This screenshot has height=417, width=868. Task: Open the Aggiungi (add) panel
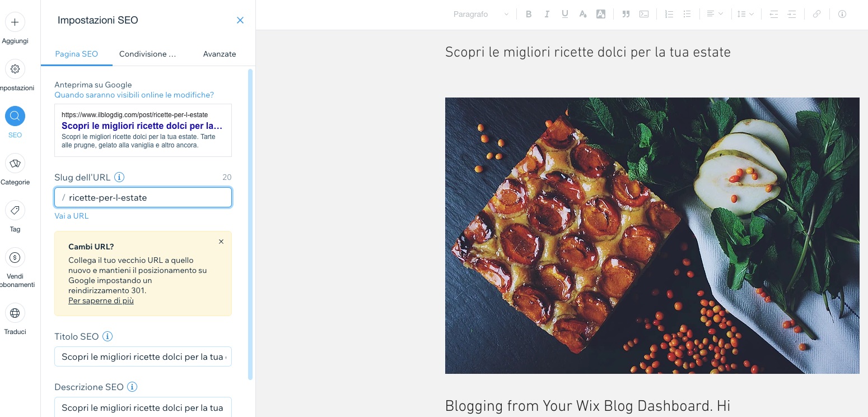click(x=15, y=22)
